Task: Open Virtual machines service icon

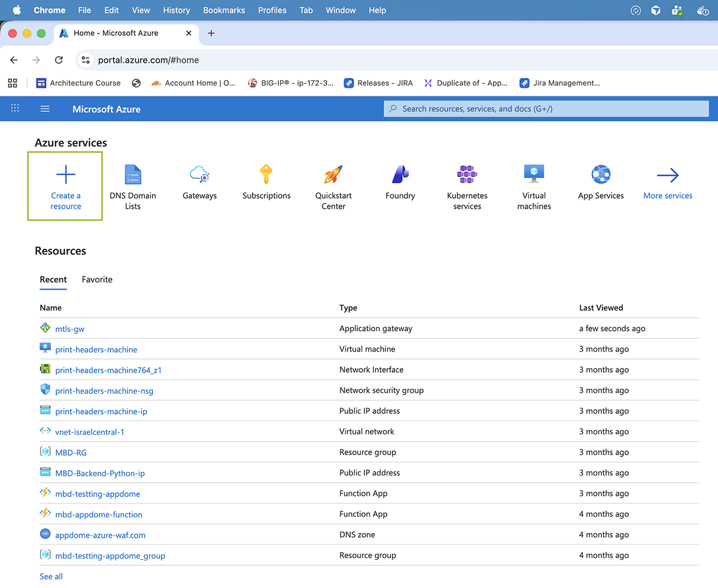Action: tap(534, 174)
